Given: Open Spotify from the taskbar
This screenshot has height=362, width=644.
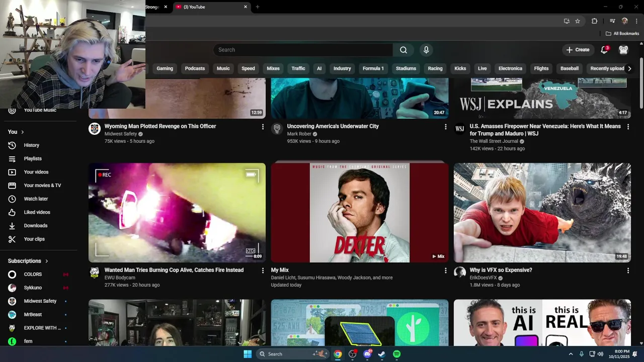Looking at the screenshot, I should click(x=396, y=354).
